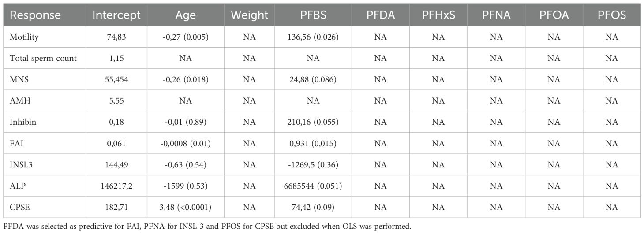Viewport: 644px width, 234px height.
Task: Select the MNS intercept value 55,454
Action: (116, 79)
